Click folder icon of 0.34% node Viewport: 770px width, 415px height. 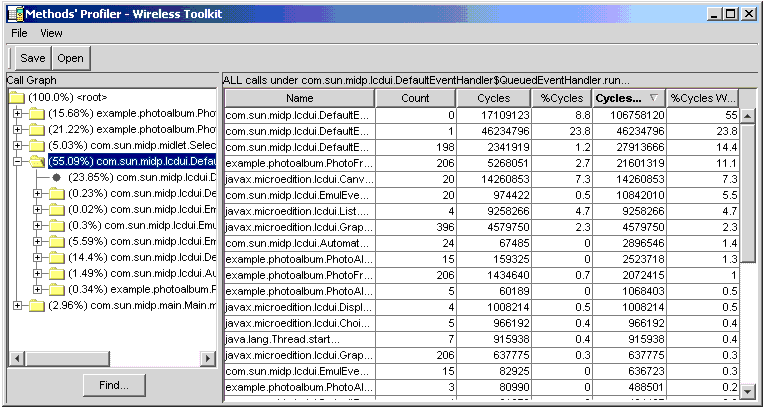click(x=57, y=289)
